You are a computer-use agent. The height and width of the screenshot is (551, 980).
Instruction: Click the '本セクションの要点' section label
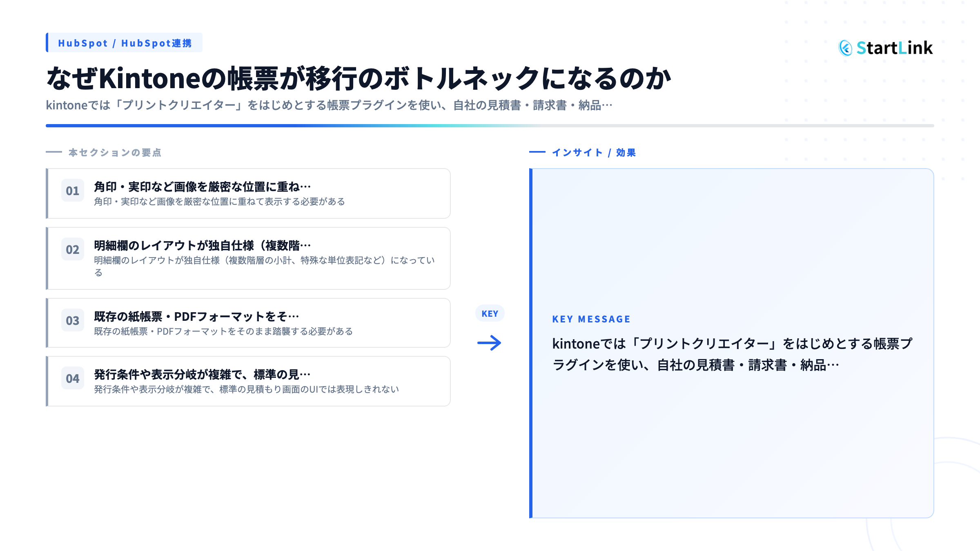(115, 153)
